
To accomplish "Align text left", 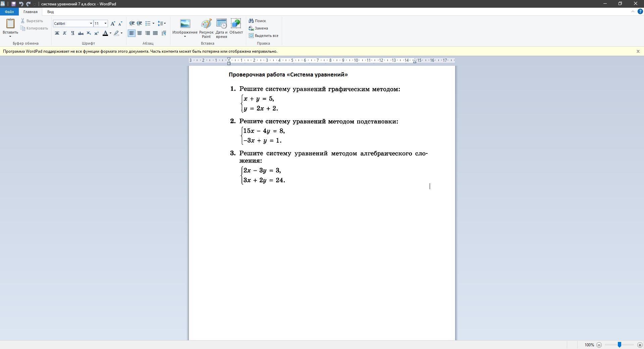I will click(132, 33).
